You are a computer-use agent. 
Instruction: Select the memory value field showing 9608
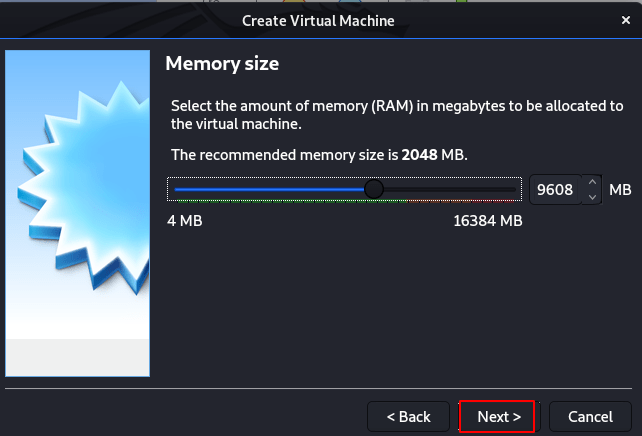[x=555, y=190]
